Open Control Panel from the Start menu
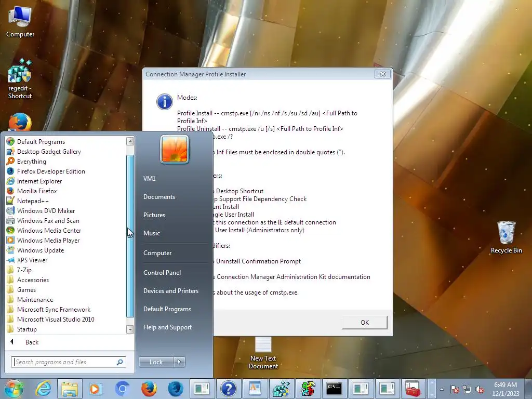This screenshot has height=399, width=532. click(x=162, y=272)
